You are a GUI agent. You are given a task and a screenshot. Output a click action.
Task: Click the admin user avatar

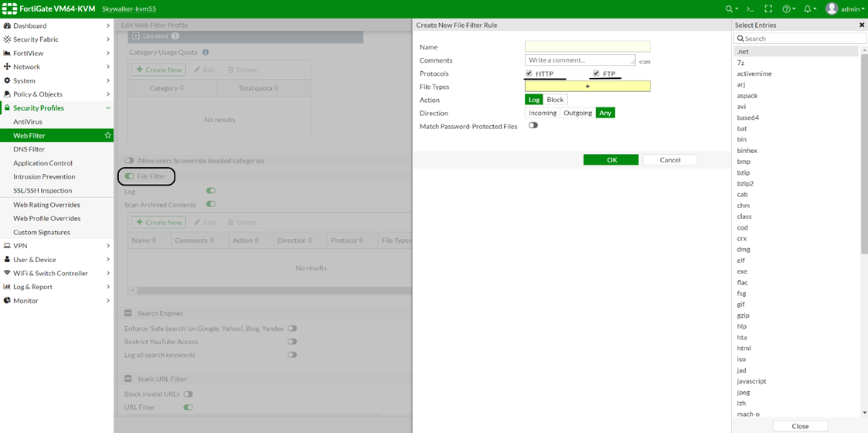click(x=832, y=9)
